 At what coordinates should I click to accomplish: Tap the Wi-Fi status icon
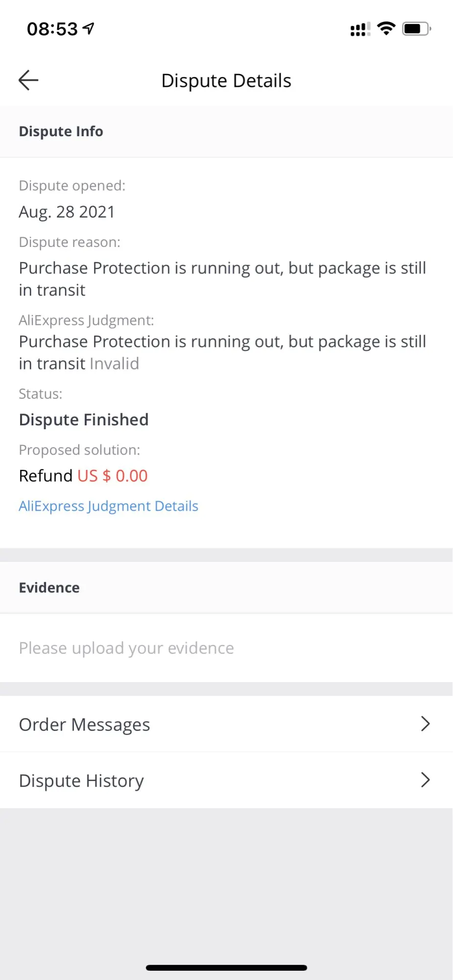click(x=386, y=29)
